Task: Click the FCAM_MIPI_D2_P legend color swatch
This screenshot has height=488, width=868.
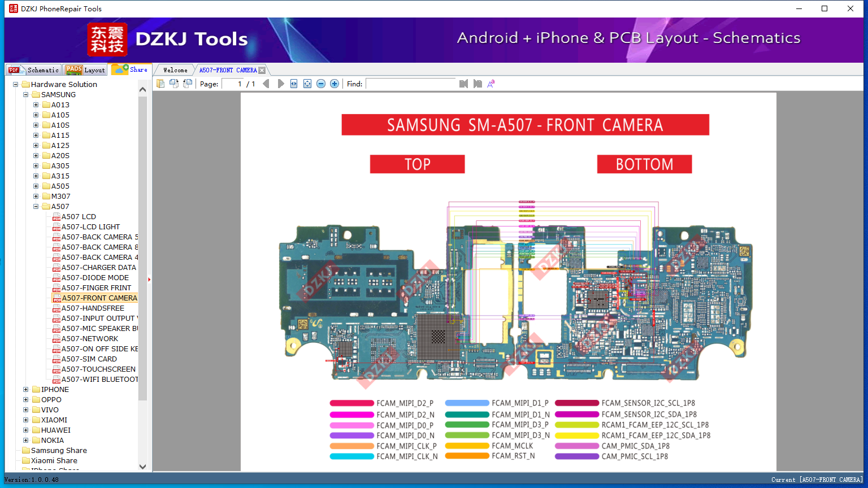Action: 351,403
